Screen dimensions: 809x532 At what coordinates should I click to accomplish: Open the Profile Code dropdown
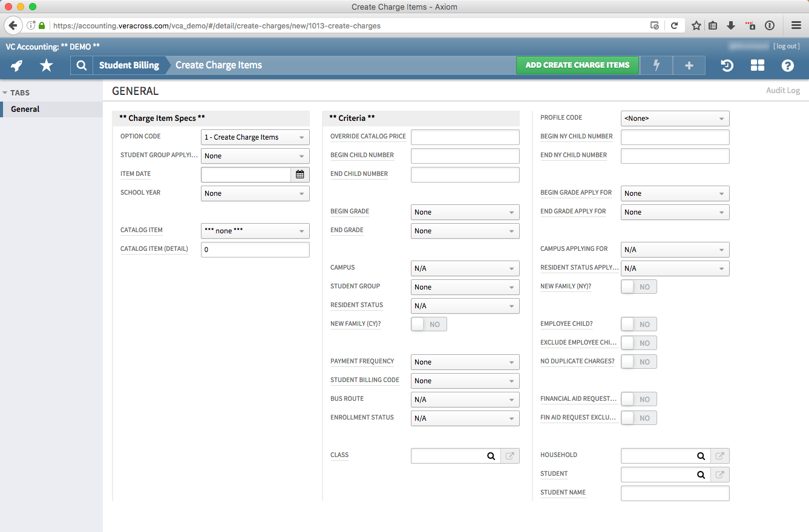tap(675, 118)
